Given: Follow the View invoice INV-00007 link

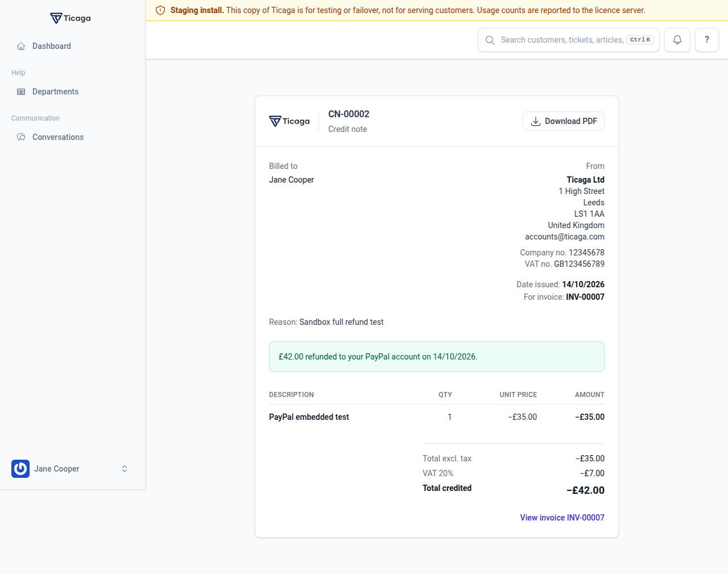Looking at the screenshot, I should click(x=562, y=518).
